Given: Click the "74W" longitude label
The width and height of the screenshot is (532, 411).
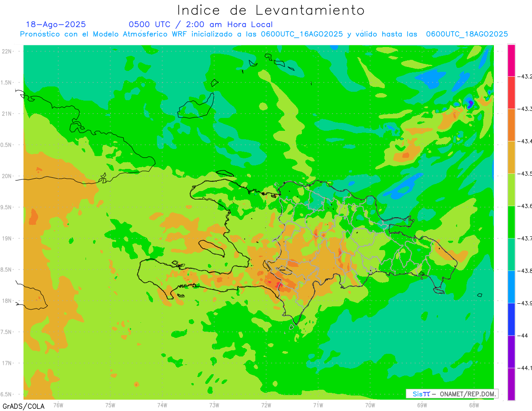Looking at the screenshot, I should coord(162,405).
